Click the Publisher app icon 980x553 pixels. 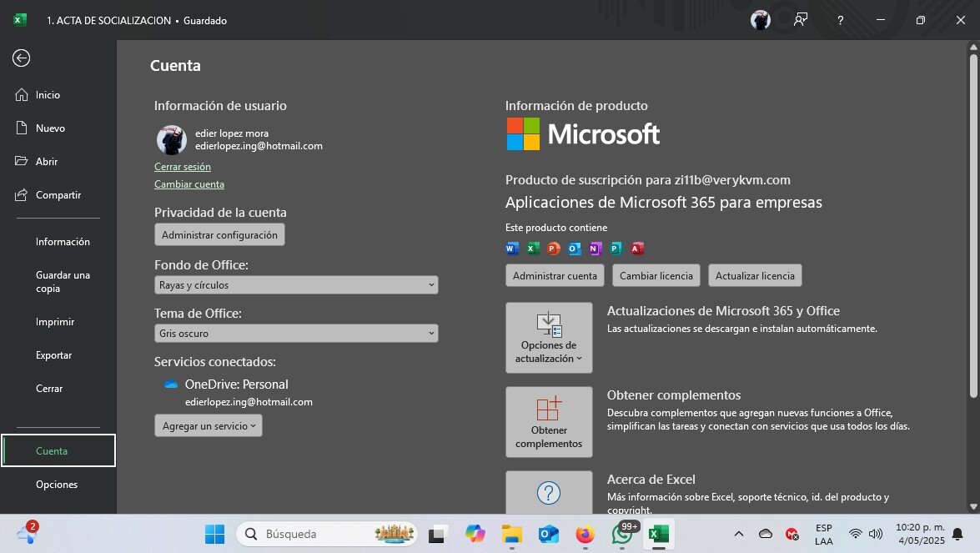[616, 249]
